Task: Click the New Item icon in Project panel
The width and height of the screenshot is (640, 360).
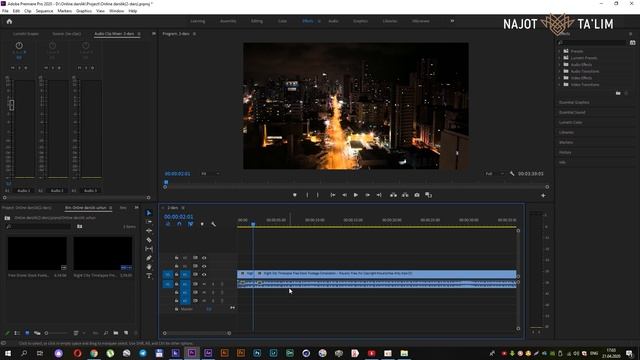Action: pos(126,333)
